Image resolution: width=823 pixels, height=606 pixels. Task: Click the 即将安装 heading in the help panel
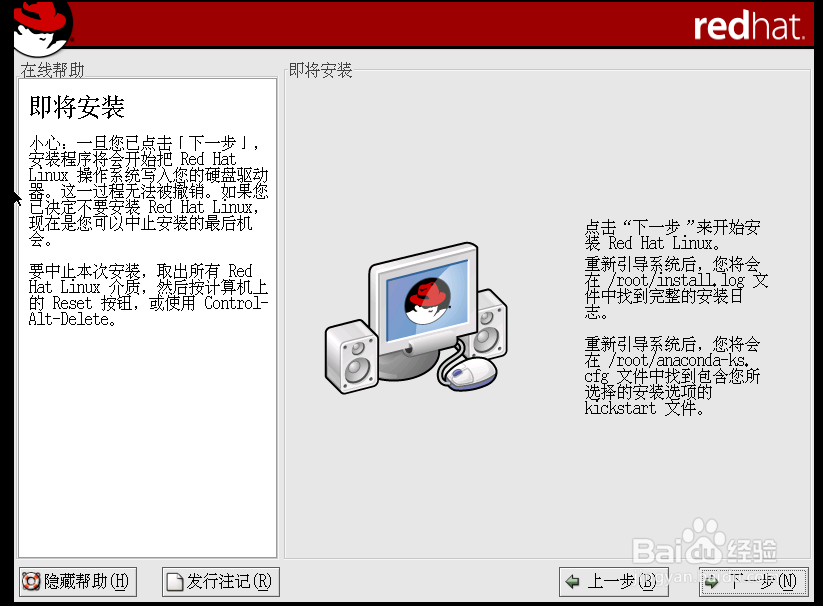(77, 107)
